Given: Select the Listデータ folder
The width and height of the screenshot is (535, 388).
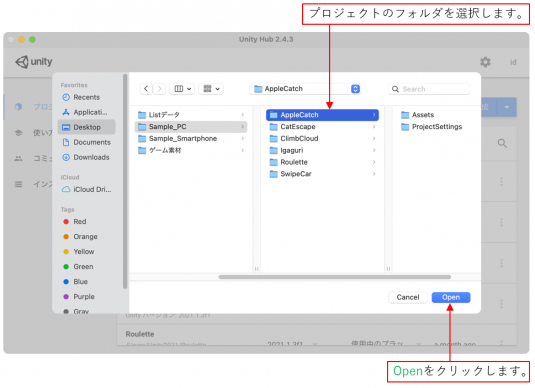Looking at the screenshot, I should click(191, 115).
